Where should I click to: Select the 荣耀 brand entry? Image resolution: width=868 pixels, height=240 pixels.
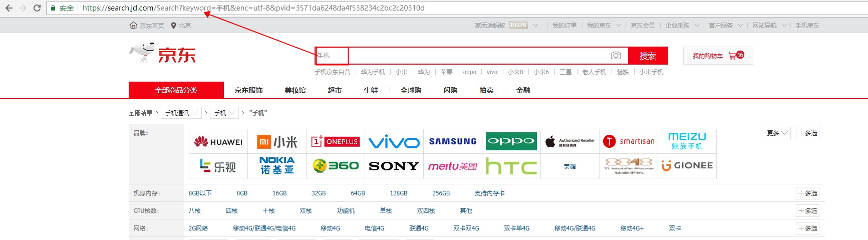click(x=570, y=166)
